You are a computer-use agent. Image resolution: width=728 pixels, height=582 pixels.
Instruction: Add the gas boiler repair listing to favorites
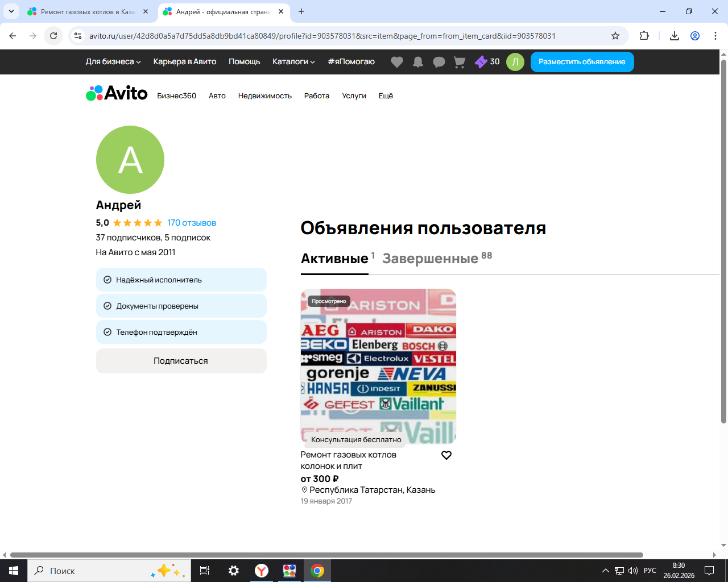446,455
